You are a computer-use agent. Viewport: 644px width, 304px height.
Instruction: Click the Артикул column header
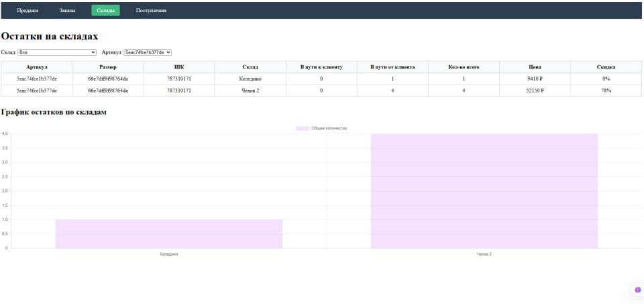pyautogui.click(x=36, y=67)
